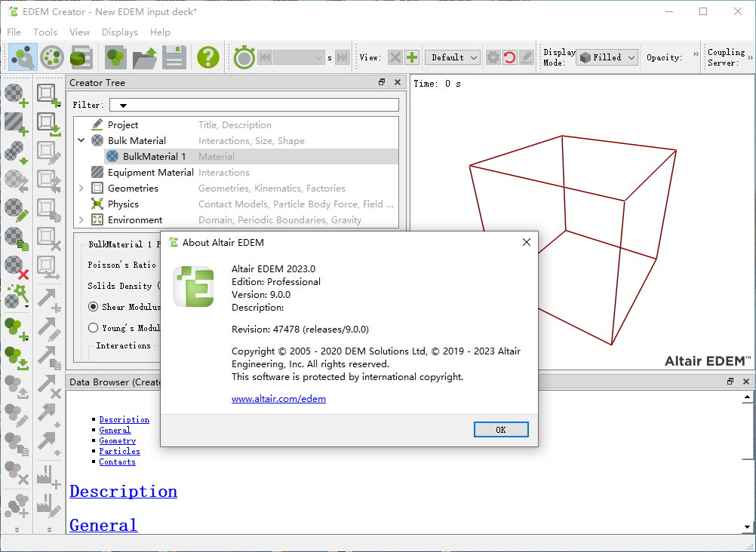756x552 pixels.
Task: Follow the Geometry link in Data Browser
Action: point(117,440)
